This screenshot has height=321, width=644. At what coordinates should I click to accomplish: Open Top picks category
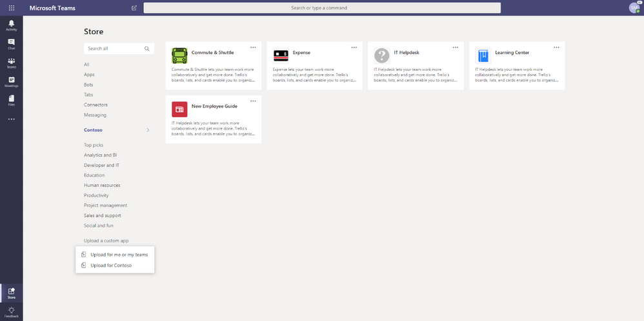[x=94, y=145]
